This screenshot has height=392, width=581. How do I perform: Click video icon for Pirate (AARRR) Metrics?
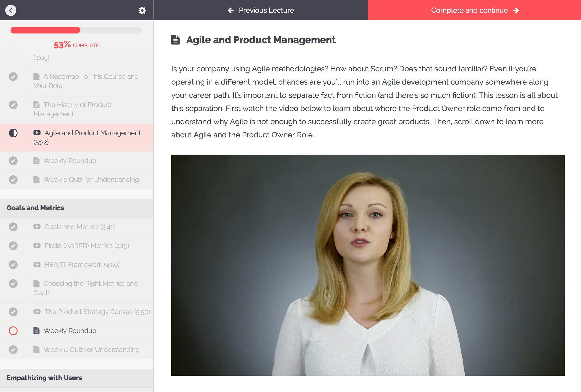pyautogui.click(x=37, y=246)
